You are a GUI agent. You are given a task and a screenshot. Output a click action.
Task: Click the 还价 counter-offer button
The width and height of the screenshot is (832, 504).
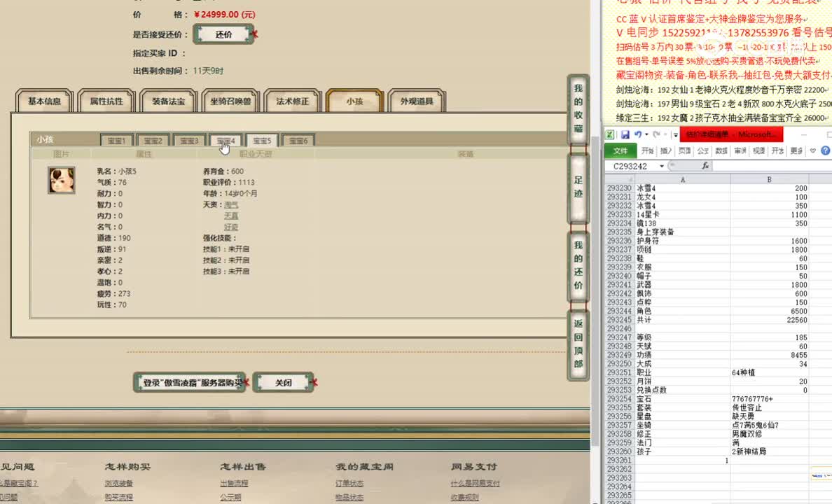pyautogui.click(x=224, y=33)
